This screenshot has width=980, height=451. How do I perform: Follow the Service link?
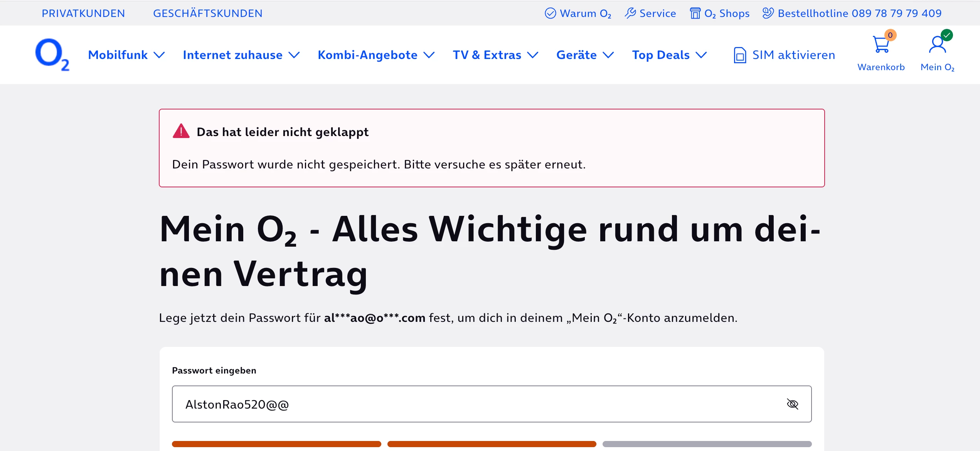point(658,13)
